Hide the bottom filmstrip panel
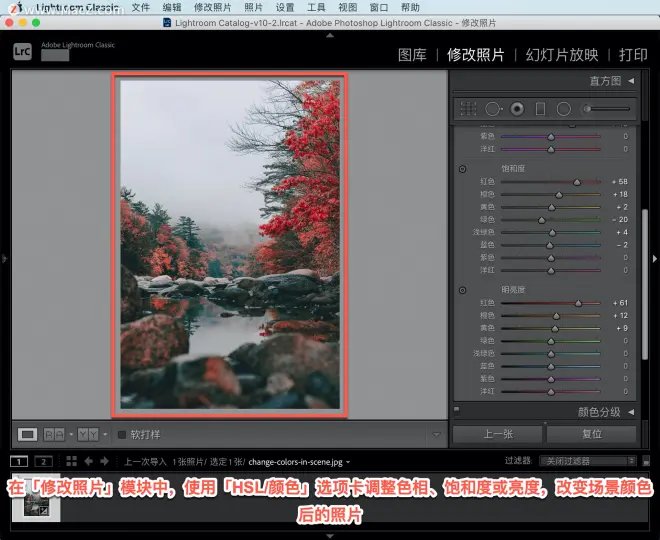Screen dimensions: 660x540 (x=330, y=536)
